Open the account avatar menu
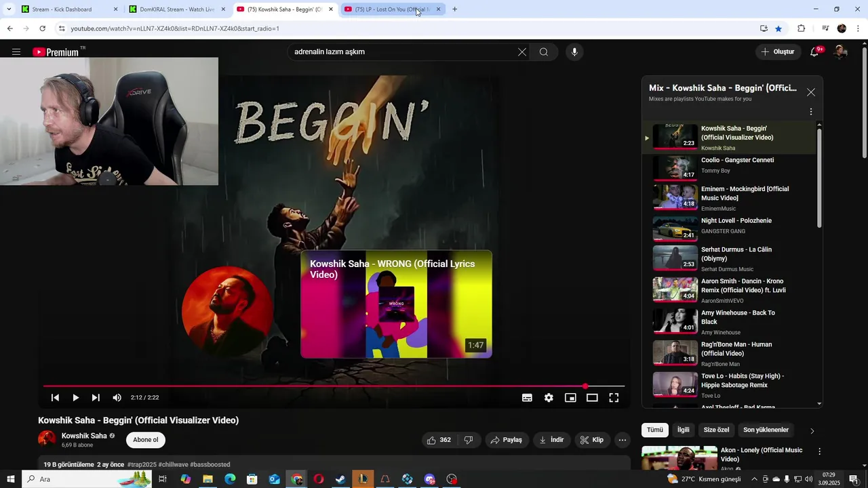 (x=841, y=52)
